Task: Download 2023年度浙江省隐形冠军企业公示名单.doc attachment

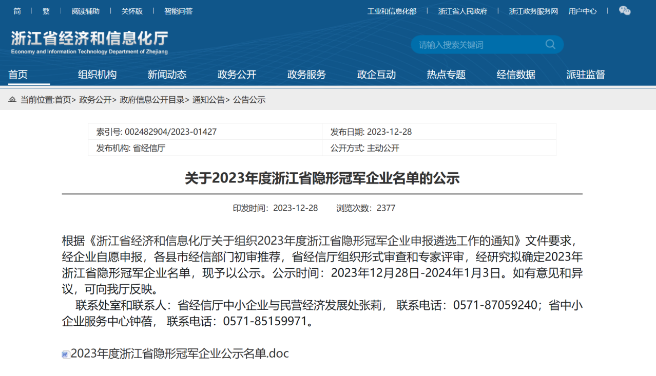Action: [x=179, y=354]
